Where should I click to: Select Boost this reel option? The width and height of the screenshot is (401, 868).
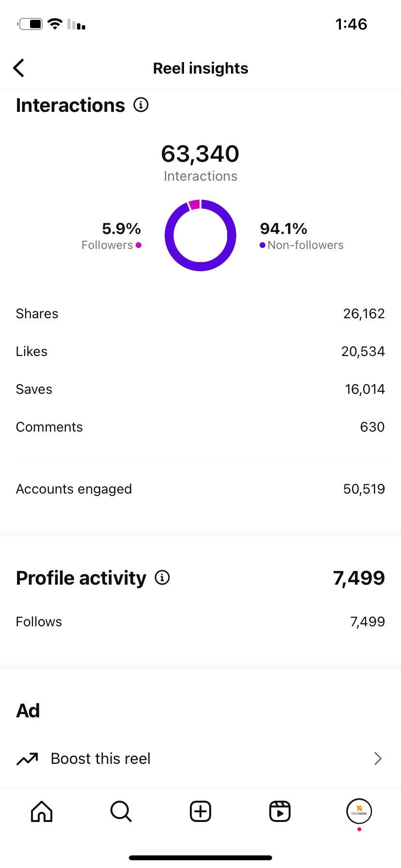point(200,759)
